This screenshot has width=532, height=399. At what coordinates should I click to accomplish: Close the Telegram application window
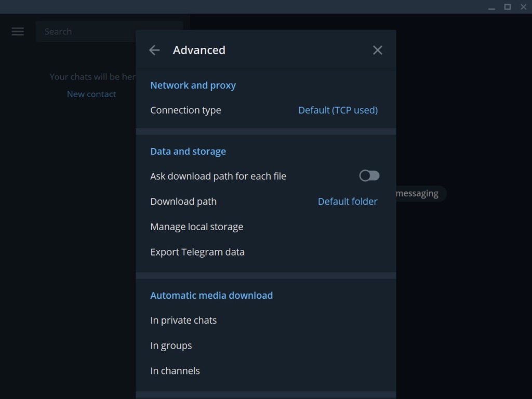[523, 7]
